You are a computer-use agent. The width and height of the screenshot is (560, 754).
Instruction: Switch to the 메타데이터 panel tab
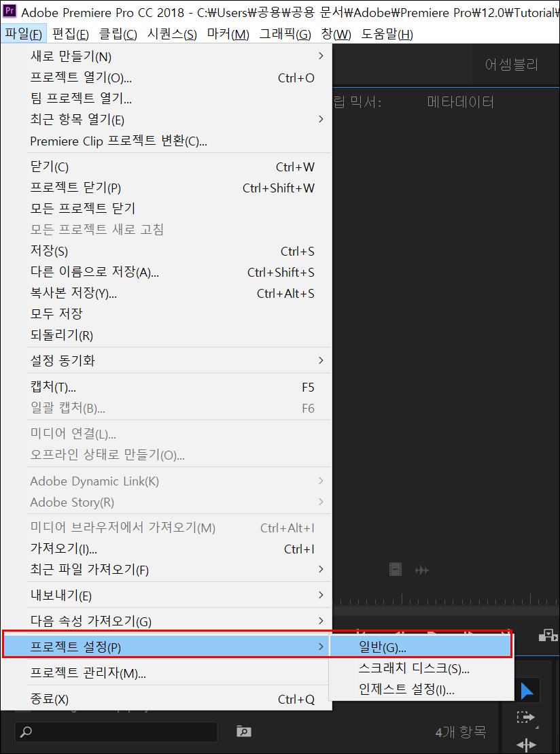(461, 102)
